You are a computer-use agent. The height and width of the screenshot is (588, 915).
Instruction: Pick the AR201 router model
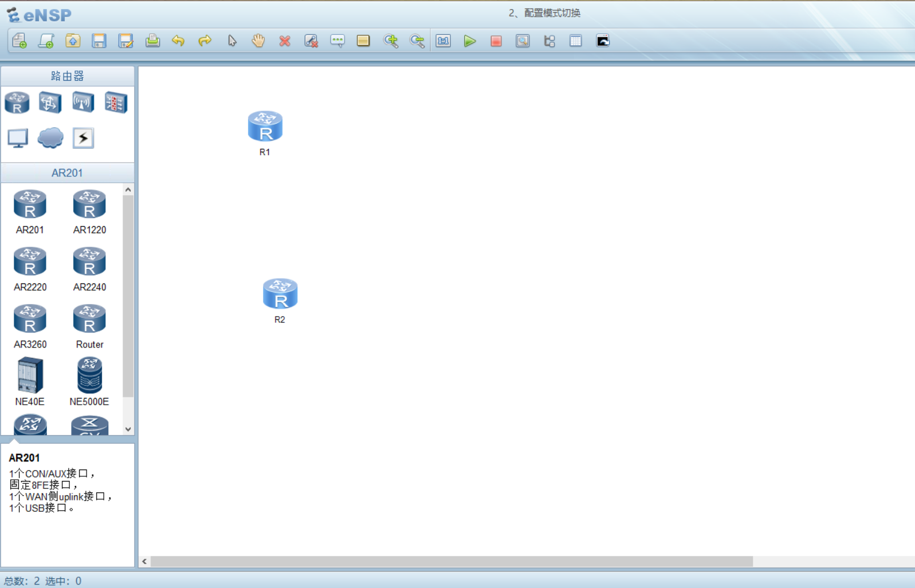pyautogui.click(x=30, y=212)
